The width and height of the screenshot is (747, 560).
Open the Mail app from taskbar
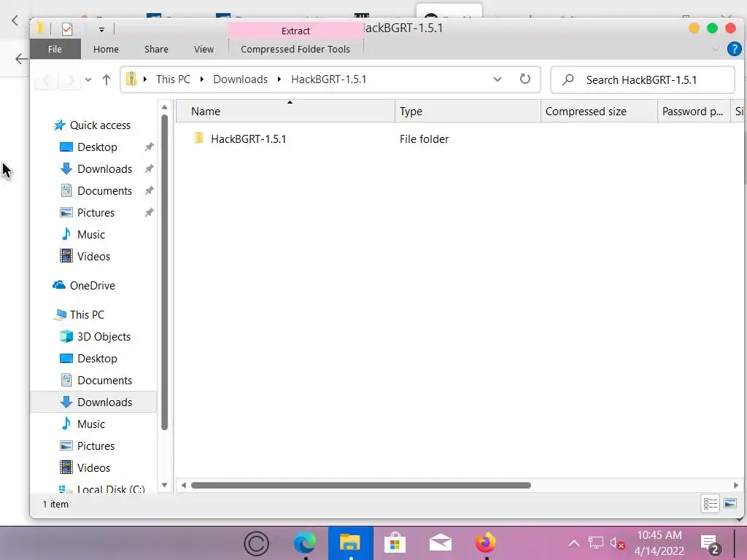pyautogui.click(x=440, y=542)
